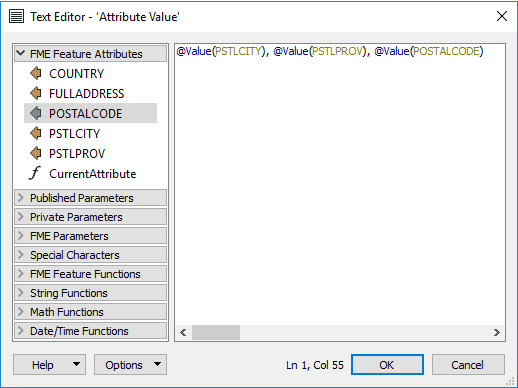Expand the Date/Time Functions section
The height and width of the screenshot is (388, 518).
tap(90, 331)
